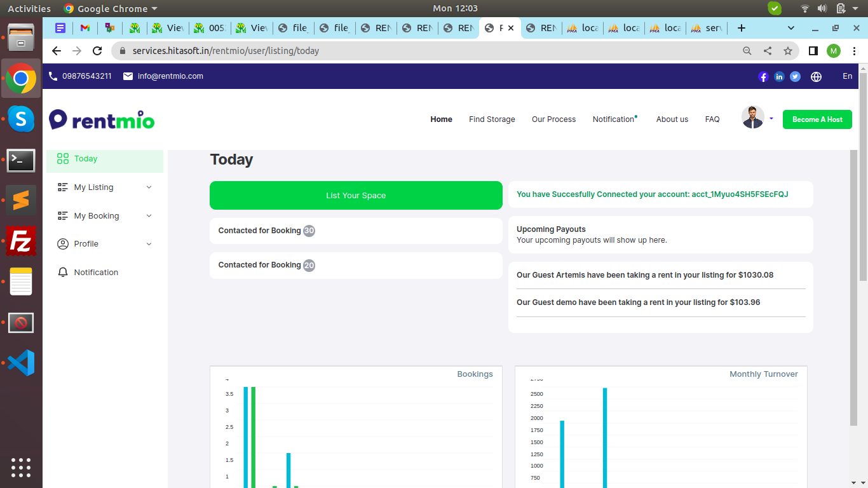Click the connected account acct_1Myuo4SH5FSEcFQJ message

653,194
